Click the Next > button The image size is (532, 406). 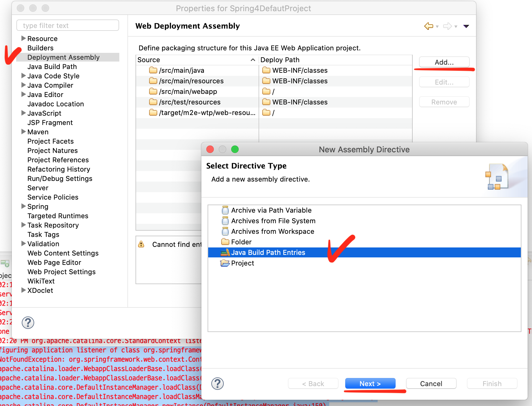pyautogui.click(x=370, y=384)
